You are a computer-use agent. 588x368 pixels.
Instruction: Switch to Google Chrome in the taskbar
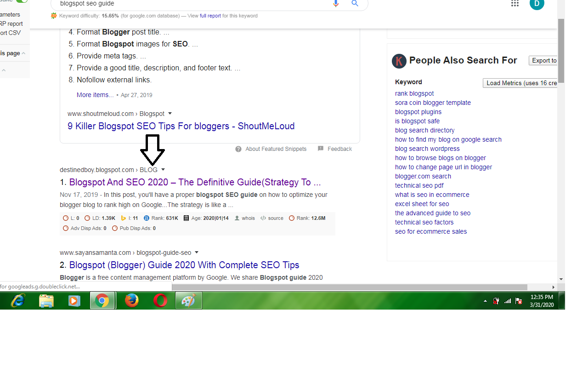pos(102,301)
